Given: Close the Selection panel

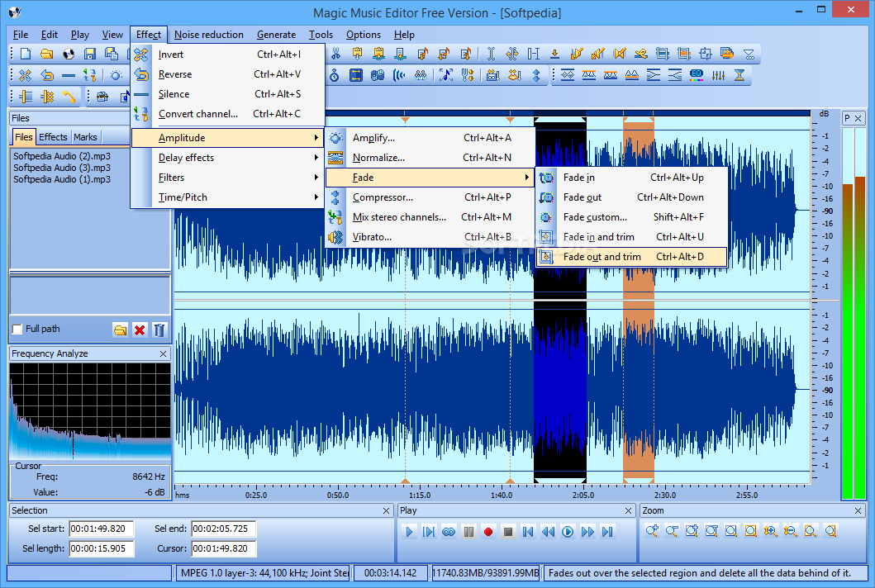Looking at the screenshot, I should (x=386, y=510).
